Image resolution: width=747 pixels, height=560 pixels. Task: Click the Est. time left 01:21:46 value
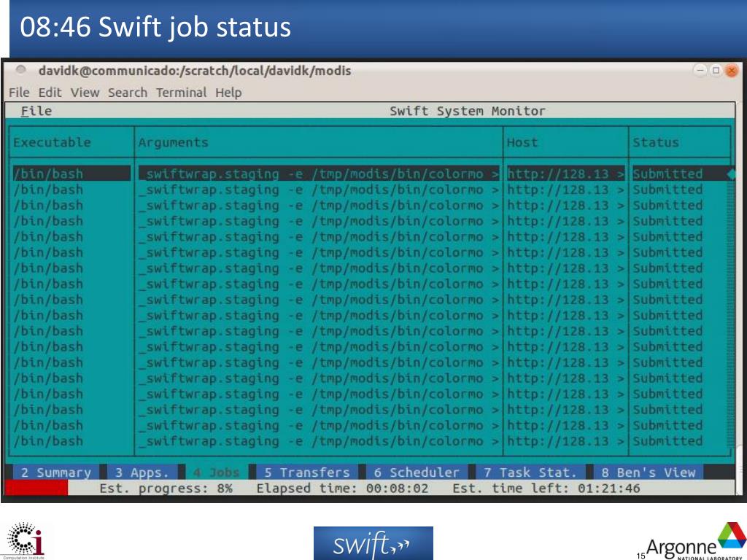coord(609,488)
